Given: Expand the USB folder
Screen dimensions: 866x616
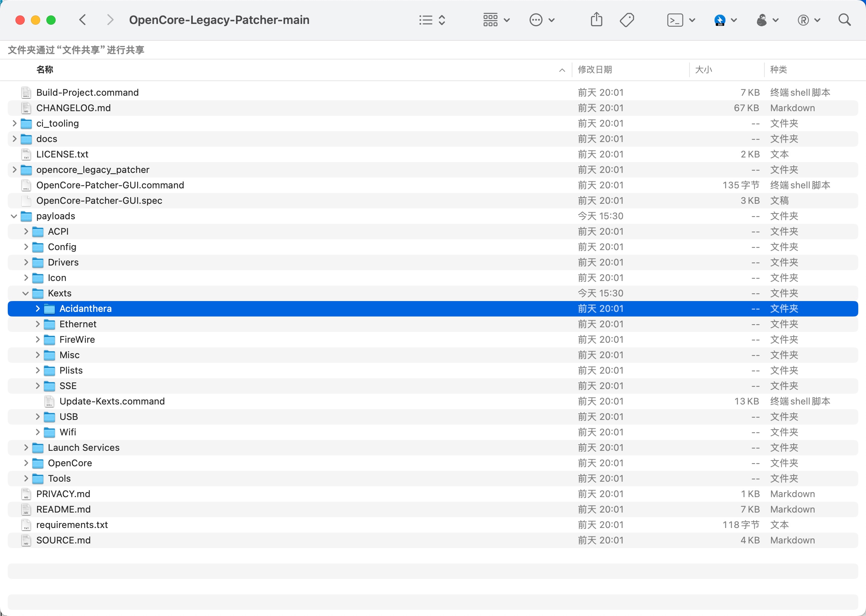Looking at the screenshot, I should point(37,416).
